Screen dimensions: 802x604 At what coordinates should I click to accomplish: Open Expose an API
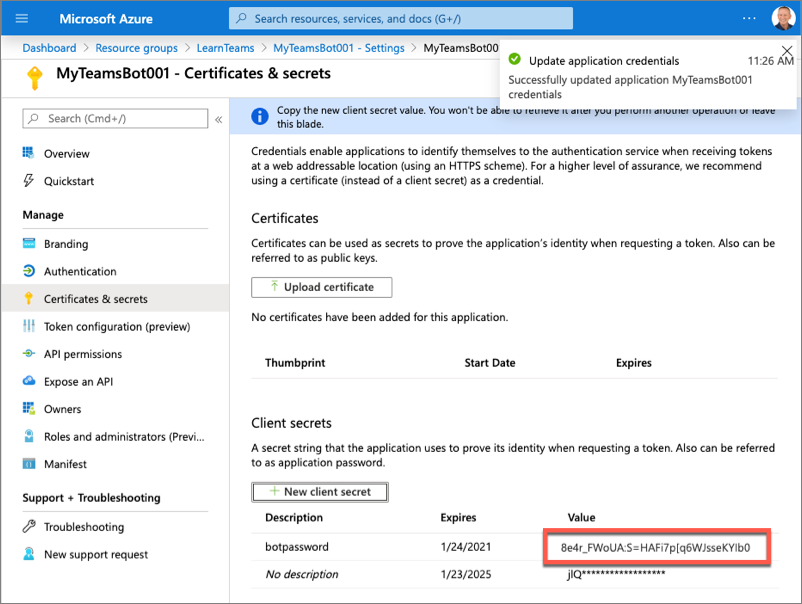[x=78, y=382]
